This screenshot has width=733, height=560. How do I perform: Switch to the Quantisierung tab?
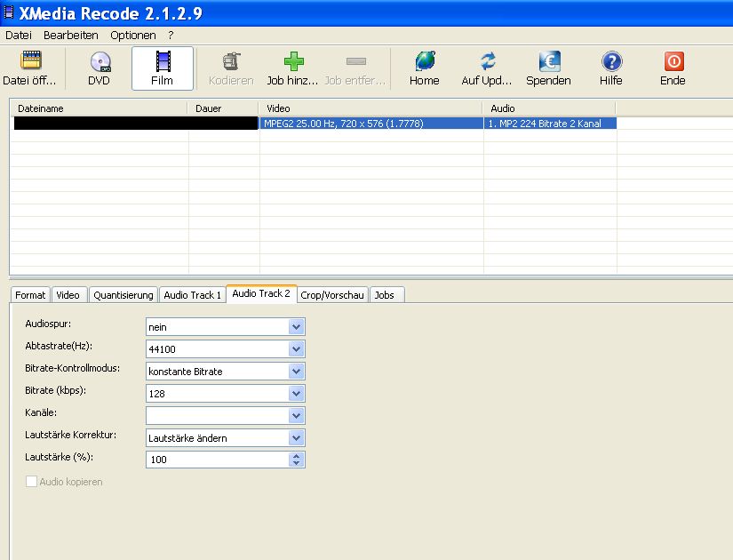tap(123, 295)
